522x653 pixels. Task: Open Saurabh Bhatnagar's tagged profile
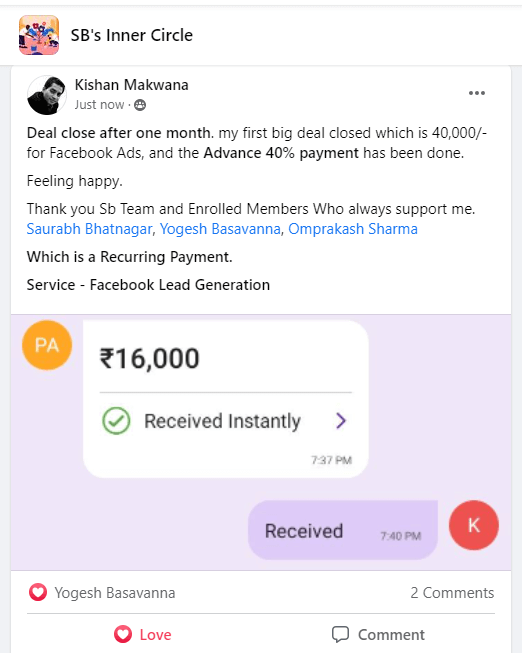click(x=90, y=229)
